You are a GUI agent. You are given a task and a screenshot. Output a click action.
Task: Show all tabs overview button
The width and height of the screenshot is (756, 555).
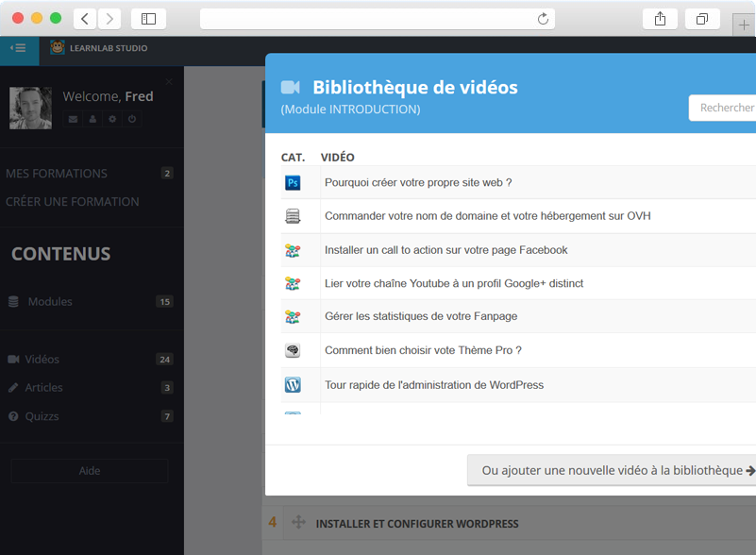702,19
